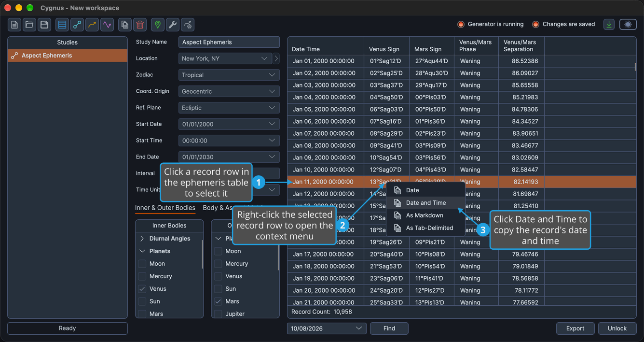The width and height of the screenshot is (644, 342).
Task: Check the Sun box under Inner Bodies
Action: [x=142, y=301]
